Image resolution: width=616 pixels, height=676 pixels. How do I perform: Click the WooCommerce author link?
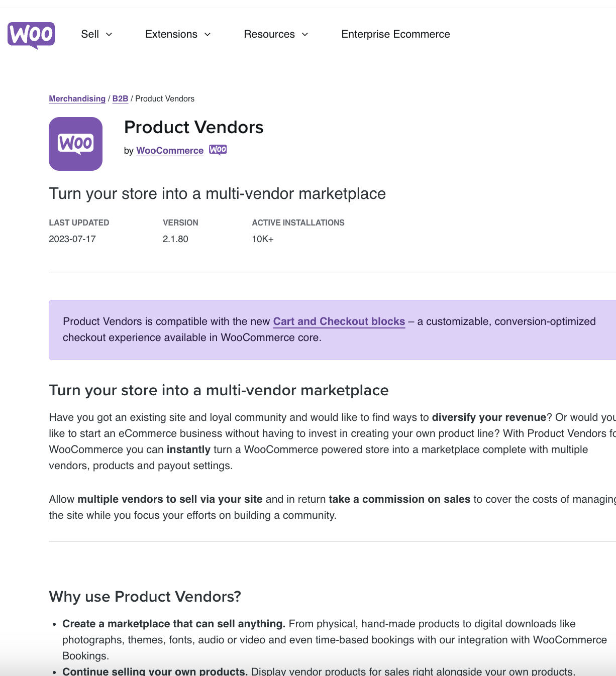(x=169, y=150)
